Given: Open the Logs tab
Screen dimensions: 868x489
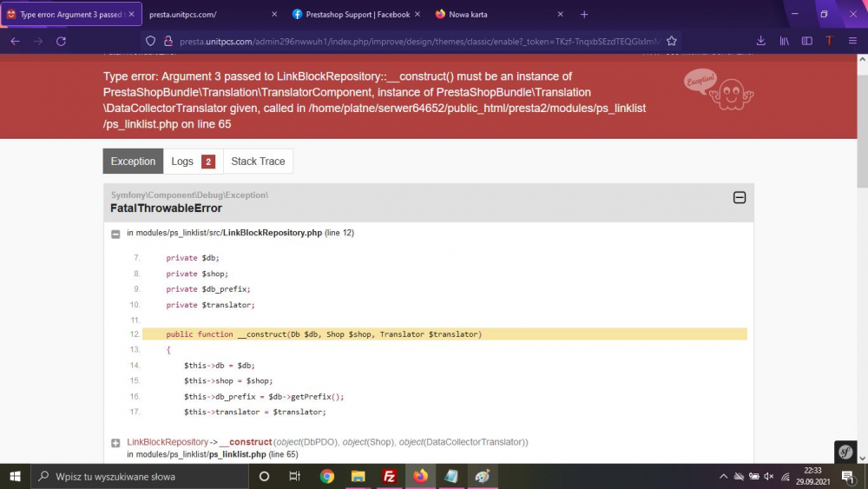Looking at the screenshot, I should point(194,162).
